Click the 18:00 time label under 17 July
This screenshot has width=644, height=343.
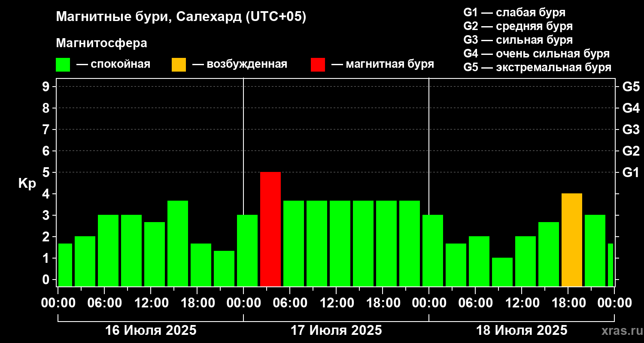click(383, 303)
